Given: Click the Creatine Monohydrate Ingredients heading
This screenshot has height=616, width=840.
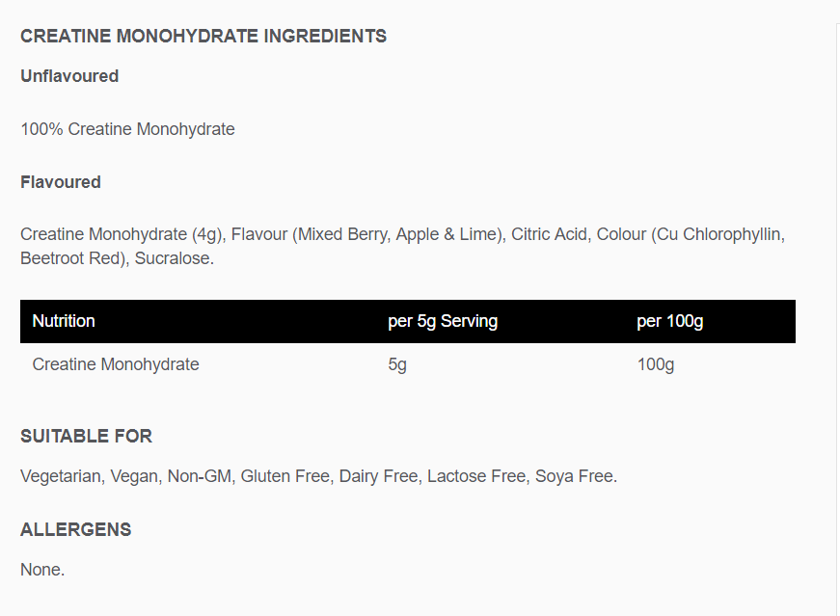Looking at the screenshot, I should 203,36.
